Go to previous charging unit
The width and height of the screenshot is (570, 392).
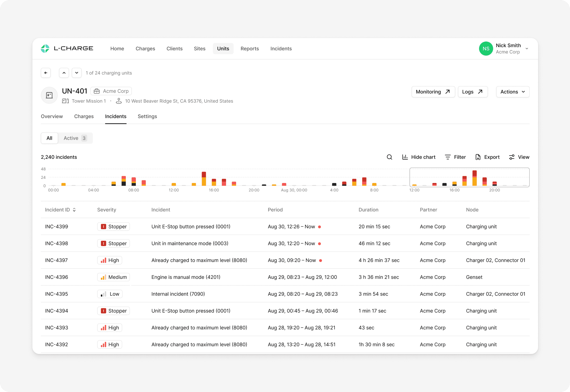(x=64, y=73)
